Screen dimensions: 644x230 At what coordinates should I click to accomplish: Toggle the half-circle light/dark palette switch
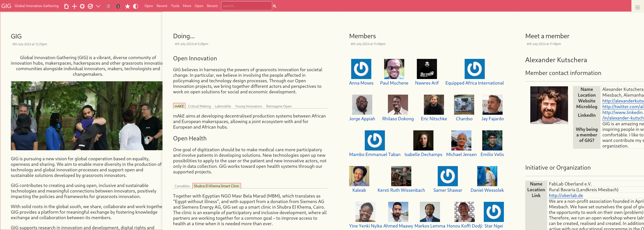tap(136, 6)
